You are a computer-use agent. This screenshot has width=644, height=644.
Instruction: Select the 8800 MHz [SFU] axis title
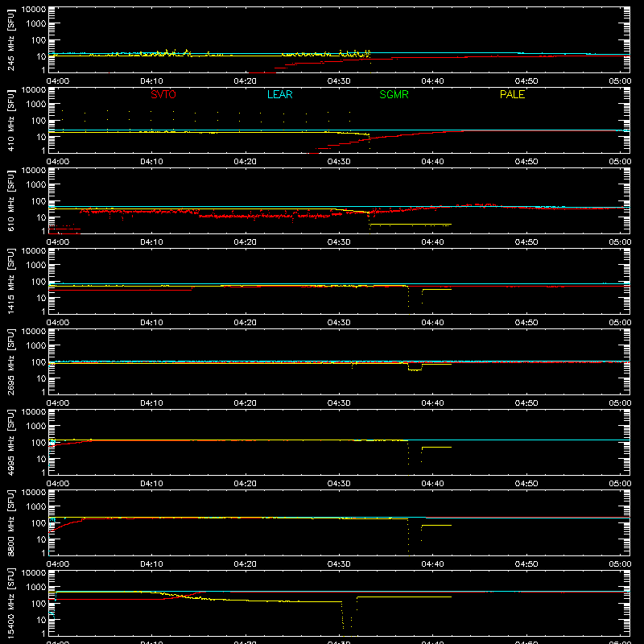tap(10, 523)
